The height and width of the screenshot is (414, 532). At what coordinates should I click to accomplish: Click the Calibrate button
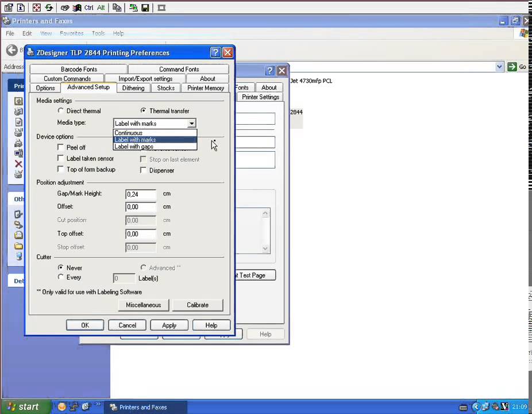coord(198,305)
